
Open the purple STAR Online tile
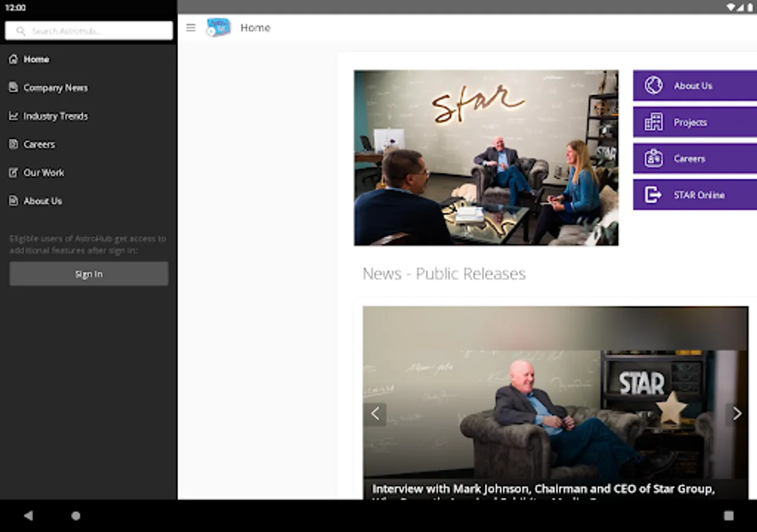pos(695,195)
